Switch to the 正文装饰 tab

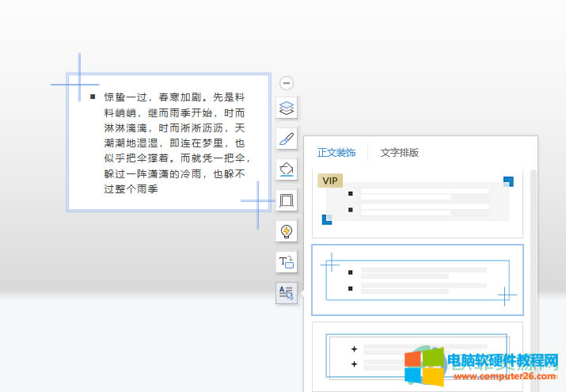(x=336, y=153)
